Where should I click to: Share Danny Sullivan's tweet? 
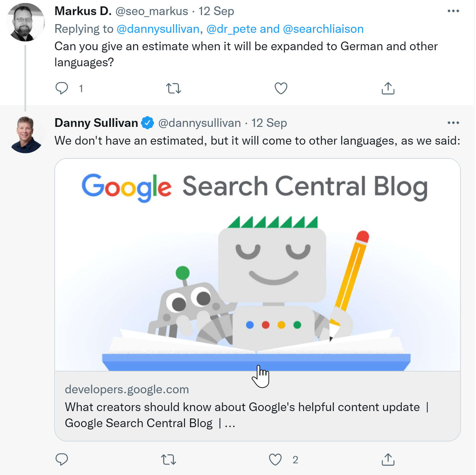pos(388,460)
